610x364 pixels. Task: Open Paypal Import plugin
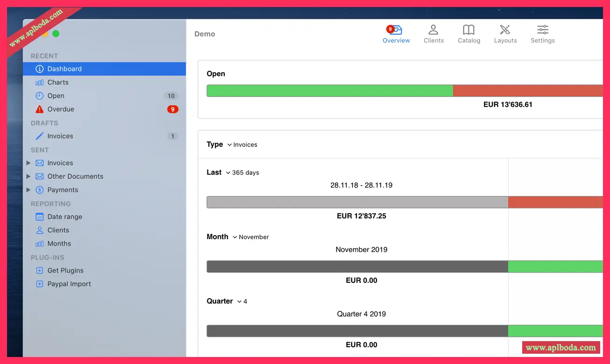click(69, 284)
